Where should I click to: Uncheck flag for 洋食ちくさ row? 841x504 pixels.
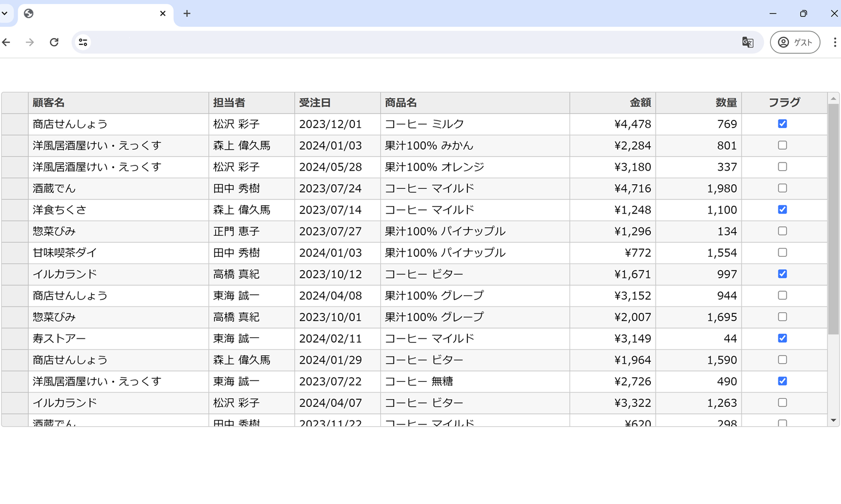(783, 209)
